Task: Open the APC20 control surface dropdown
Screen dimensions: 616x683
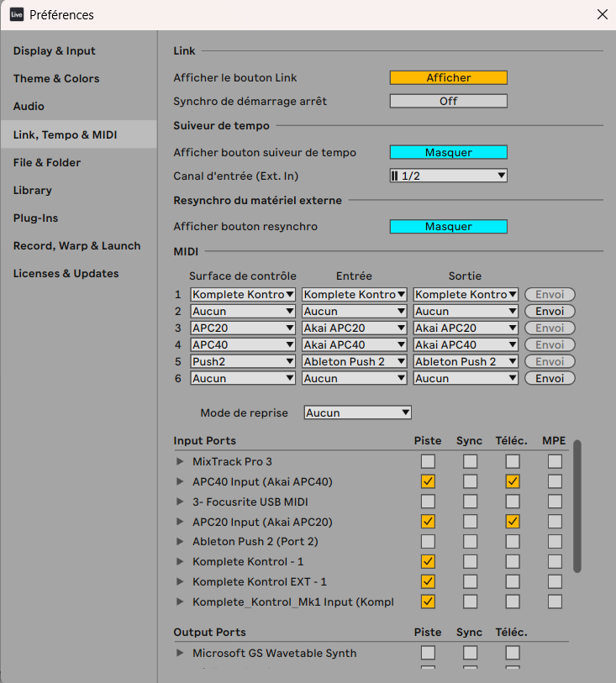Action: click(x=243, y=328)
